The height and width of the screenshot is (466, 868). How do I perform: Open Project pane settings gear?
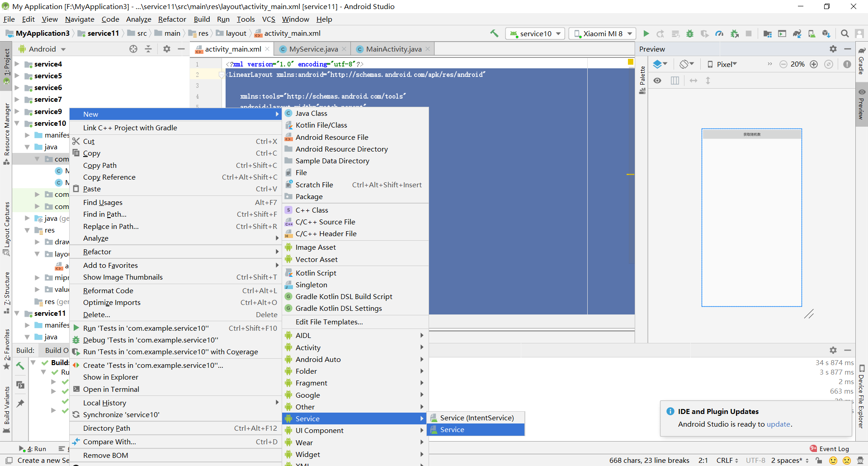pos(167,49)
